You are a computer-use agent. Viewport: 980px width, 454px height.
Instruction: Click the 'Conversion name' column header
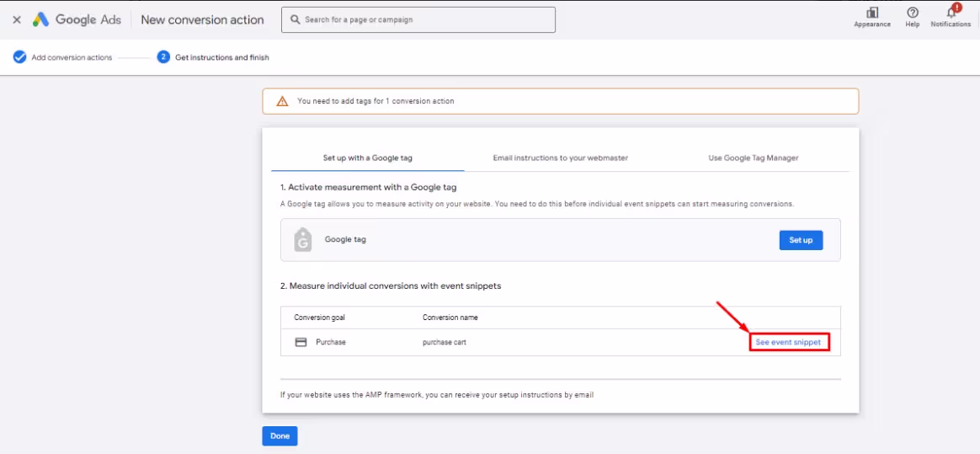coord(450,318)
